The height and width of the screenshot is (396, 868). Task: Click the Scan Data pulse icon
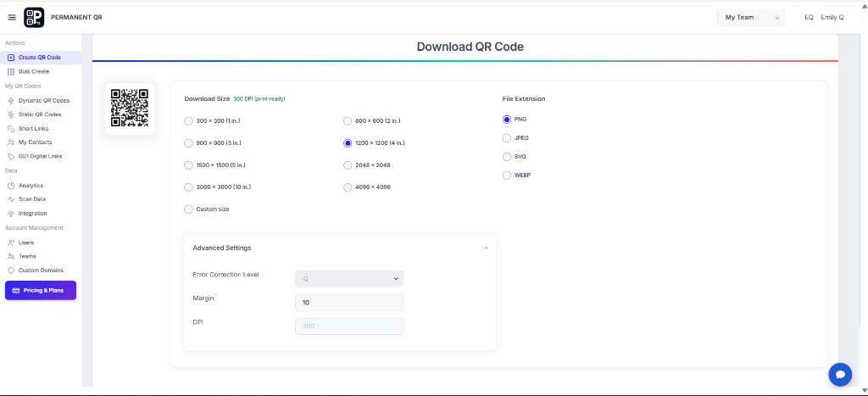click(x=11, y=199)
